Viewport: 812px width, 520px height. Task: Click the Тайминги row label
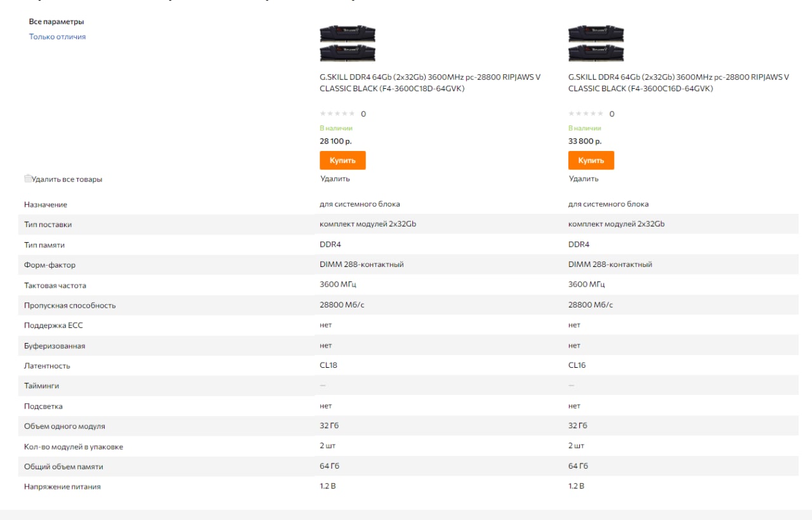pos(42,386)
